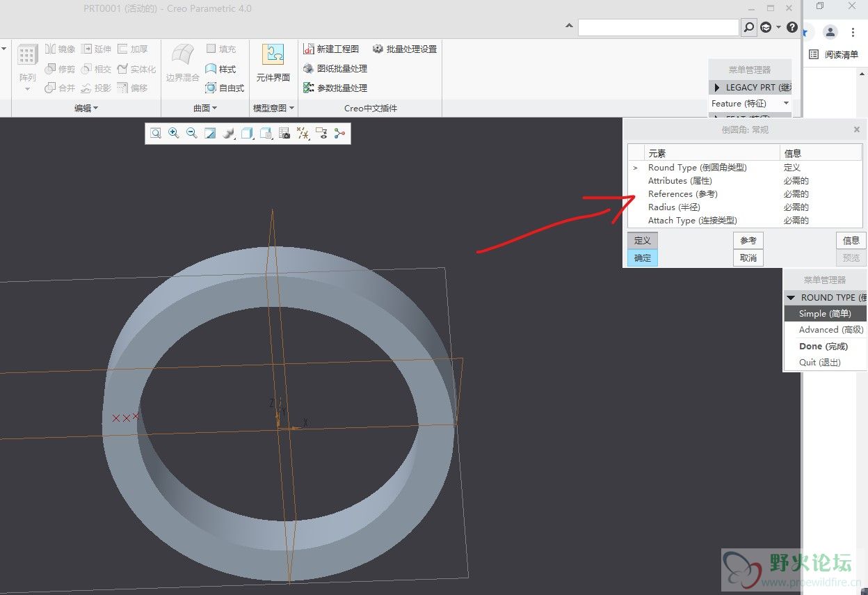Screen dimensions: 868x595
Task: Select the Attach Type (连接类型) element row
Action: tap(745, 221)
